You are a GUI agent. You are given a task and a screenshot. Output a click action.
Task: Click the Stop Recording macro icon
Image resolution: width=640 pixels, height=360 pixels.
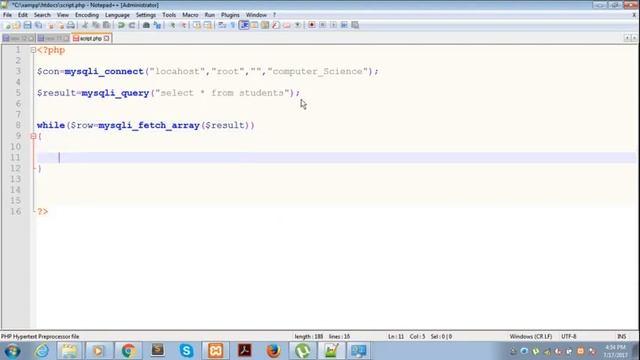[x=322, y=25]
